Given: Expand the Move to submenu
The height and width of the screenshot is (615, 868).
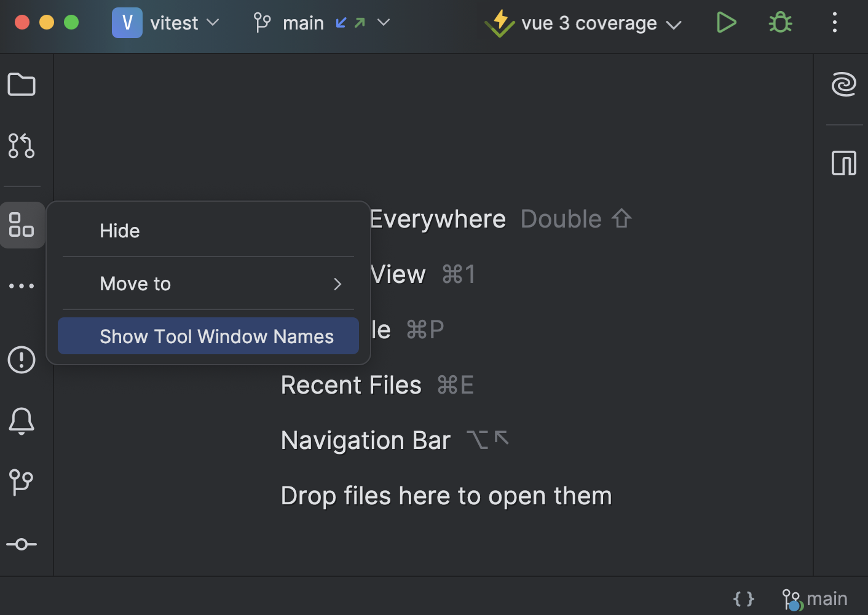Looking at the screenshot, I should coord(208,284).
